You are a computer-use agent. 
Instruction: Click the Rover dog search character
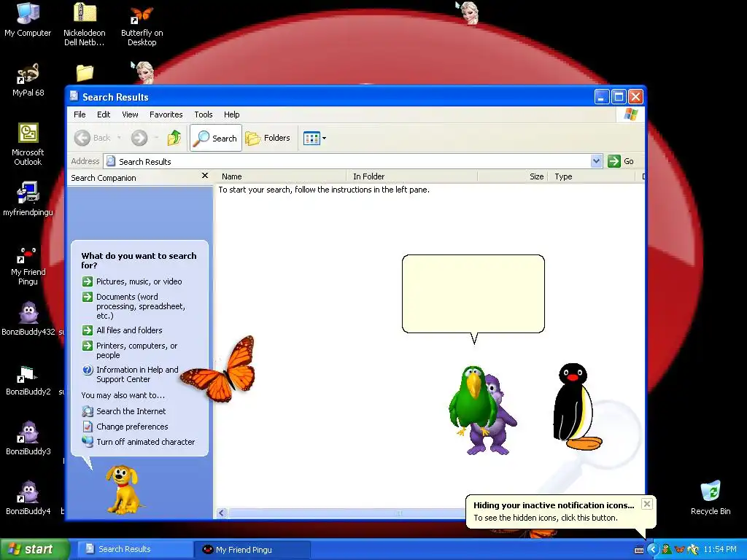[124, 489]
